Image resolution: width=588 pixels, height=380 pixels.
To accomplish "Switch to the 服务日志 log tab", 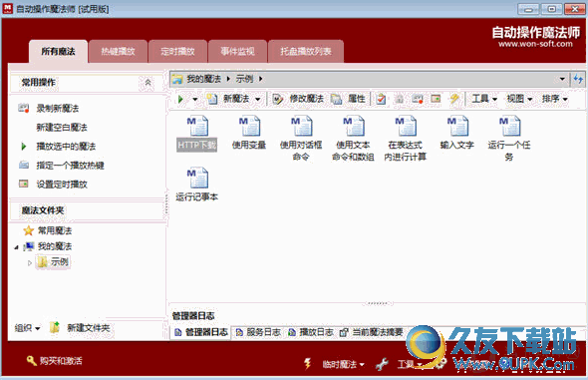I will [x=258, y=332].
